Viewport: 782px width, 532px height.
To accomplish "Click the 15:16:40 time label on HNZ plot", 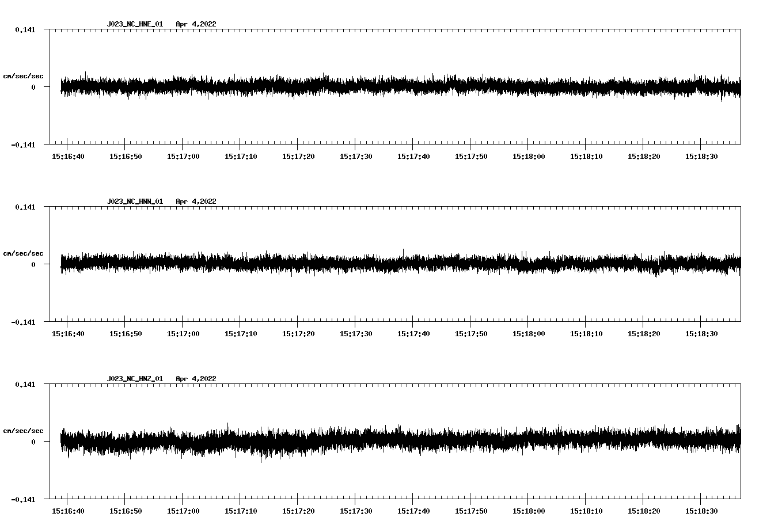I will click(68, 511).
